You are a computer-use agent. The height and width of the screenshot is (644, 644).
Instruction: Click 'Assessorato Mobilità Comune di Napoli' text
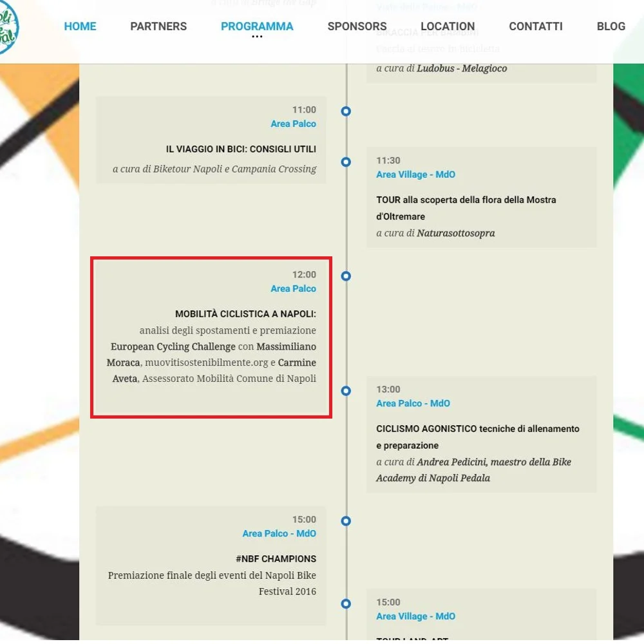[x=229, y=379]
